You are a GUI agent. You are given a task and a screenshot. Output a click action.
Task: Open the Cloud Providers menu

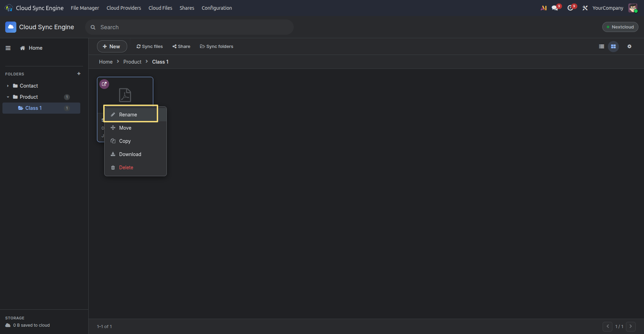tap(124, 8)
